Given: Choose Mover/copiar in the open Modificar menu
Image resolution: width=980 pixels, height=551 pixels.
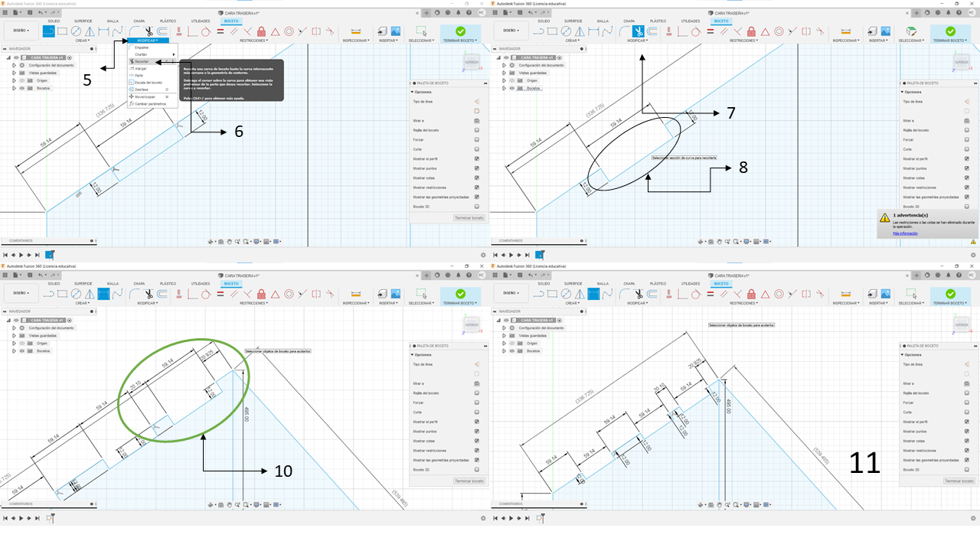Looking at the screenshot, I should [x=152, y=97].
